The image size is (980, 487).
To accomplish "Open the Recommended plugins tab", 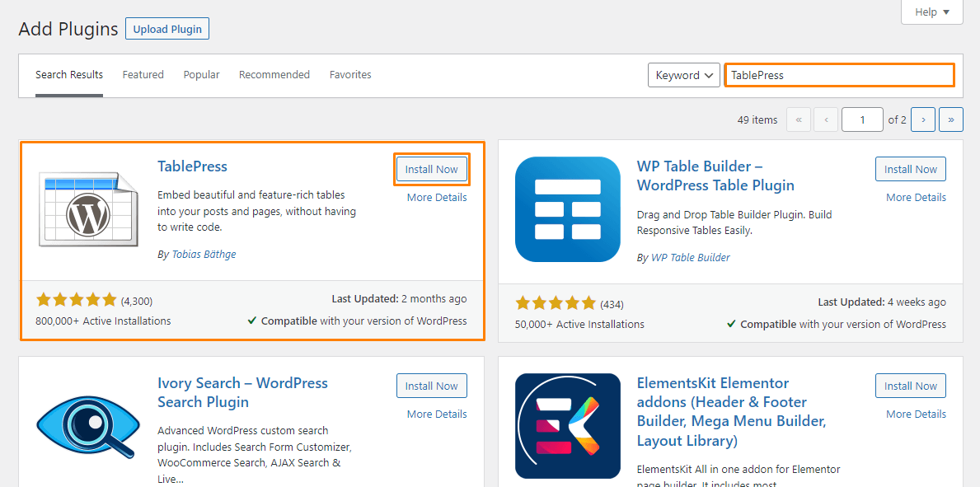I will pos(274,75).
